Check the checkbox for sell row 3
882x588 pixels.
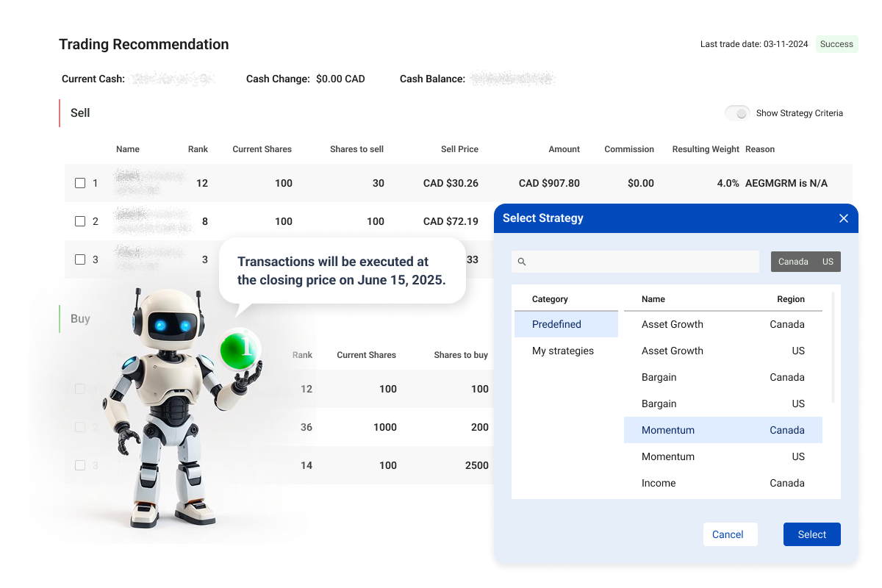(x=81, y=259)
